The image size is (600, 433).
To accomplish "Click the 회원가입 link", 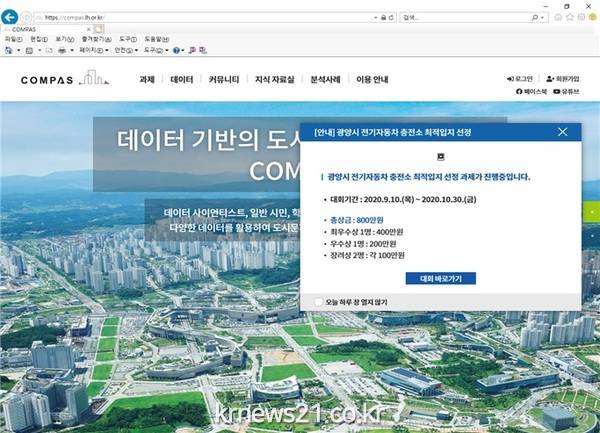I will point(563,78).
